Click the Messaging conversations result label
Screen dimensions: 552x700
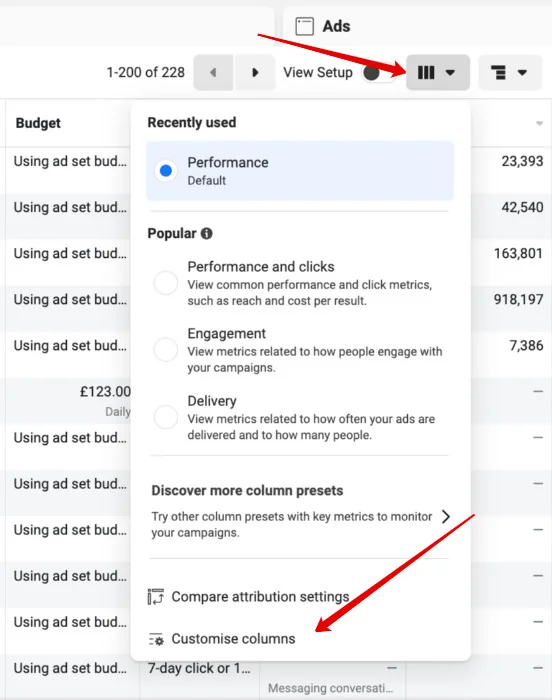[330, 688]
